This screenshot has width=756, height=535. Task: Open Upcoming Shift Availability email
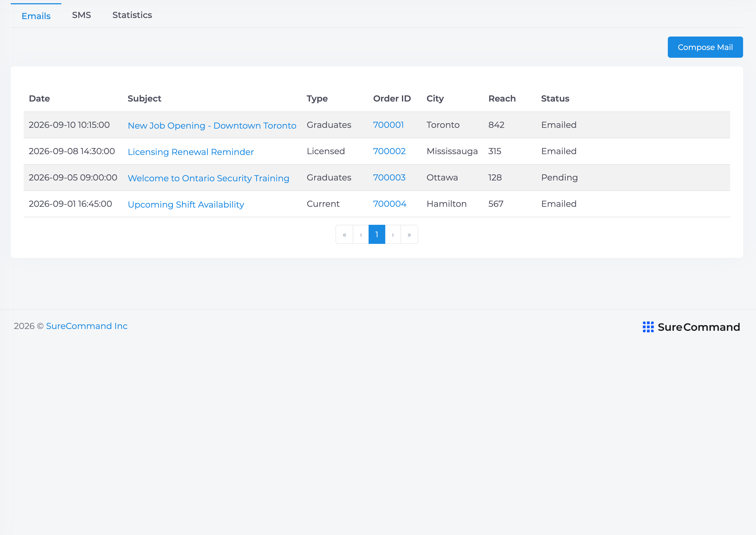coord(186,205)
